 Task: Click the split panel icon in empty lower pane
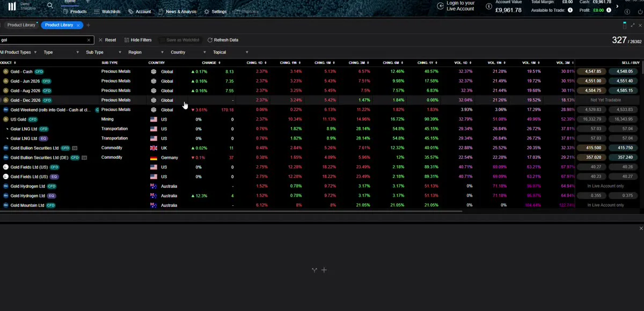[314, 270]
